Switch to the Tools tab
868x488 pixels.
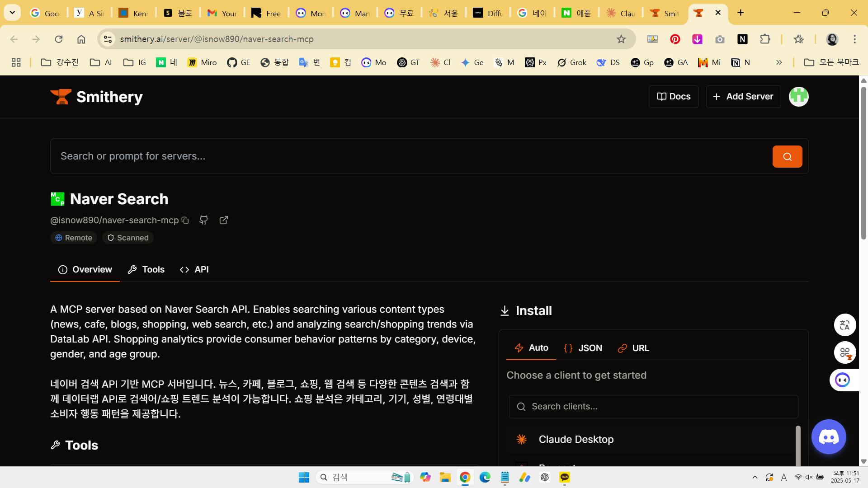point(146,269)
